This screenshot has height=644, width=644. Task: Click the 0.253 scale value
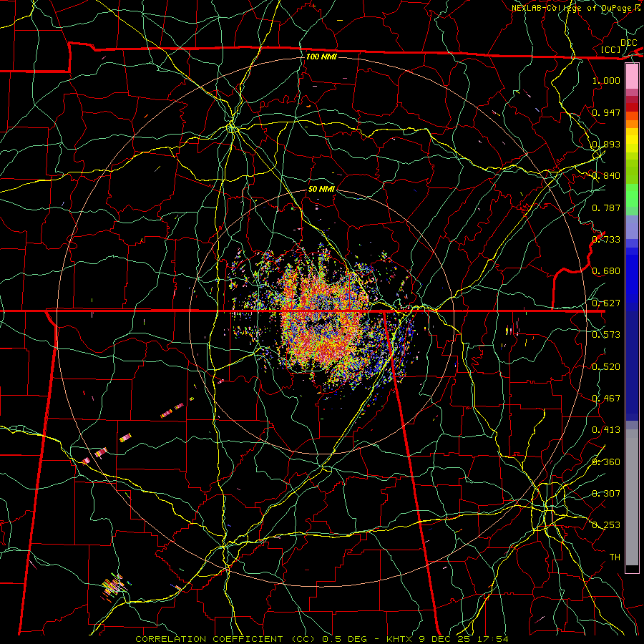click(x=606, y=525)
